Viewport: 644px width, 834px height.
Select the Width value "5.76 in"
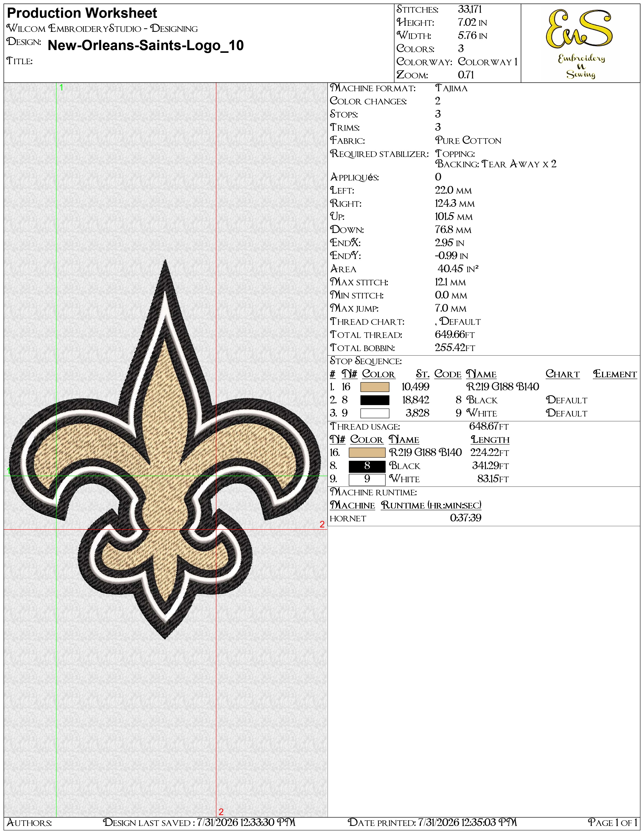(x=472, y=36)
